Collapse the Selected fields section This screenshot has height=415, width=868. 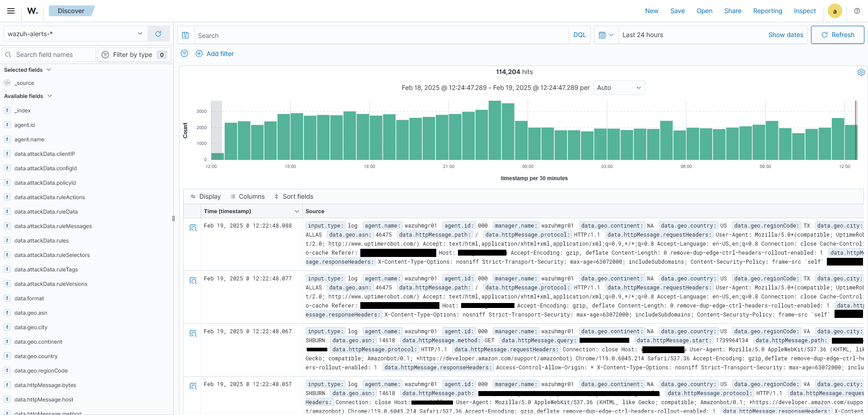(x=28, y=70)
